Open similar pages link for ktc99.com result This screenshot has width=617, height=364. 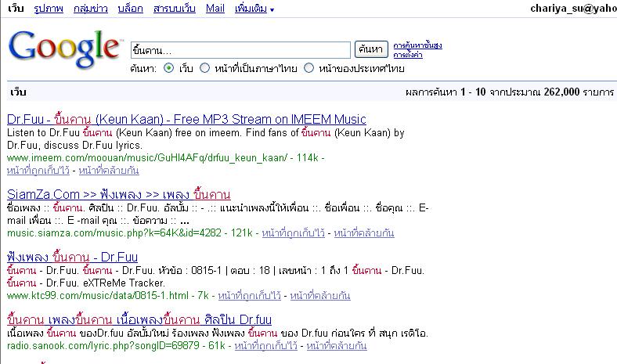pos(320,296)
